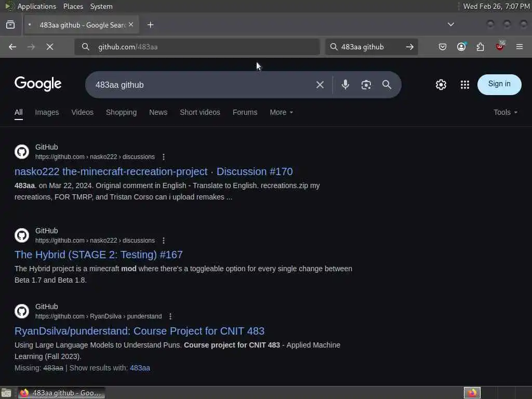Open options for The Hybrid result
Screen dimensions: 532x399
(x=164, y=240)
